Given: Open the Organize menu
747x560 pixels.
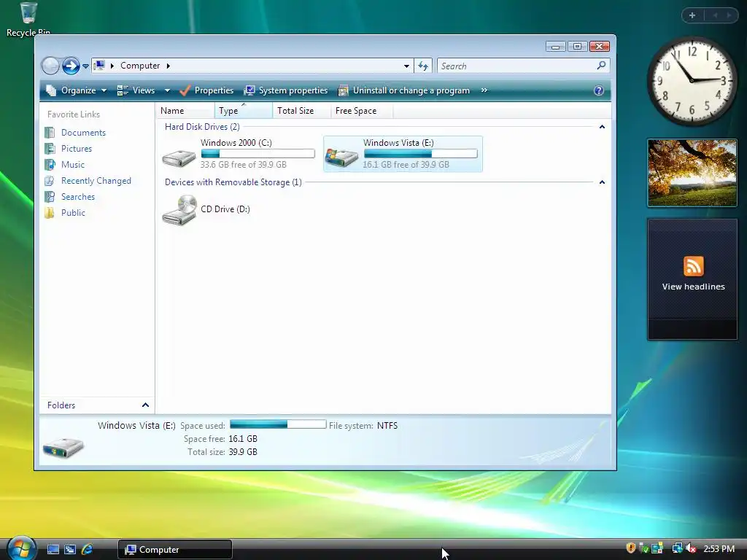Looking at the screenshot, I should click(76, 90).
